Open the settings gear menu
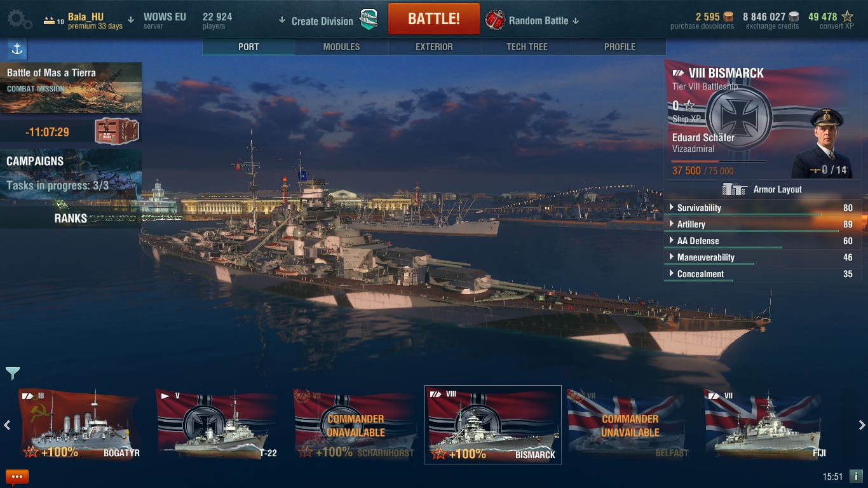Image resolution: width=868 pixels, height=488 pixels. click(20, 19)
